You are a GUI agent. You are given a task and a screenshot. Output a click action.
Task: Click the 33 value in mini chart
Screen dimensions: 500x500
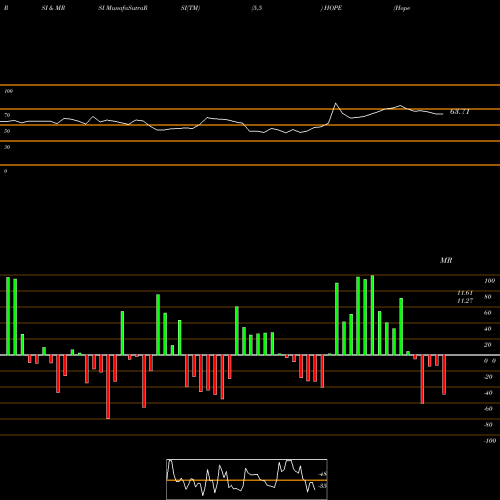[x=323, y=486]
